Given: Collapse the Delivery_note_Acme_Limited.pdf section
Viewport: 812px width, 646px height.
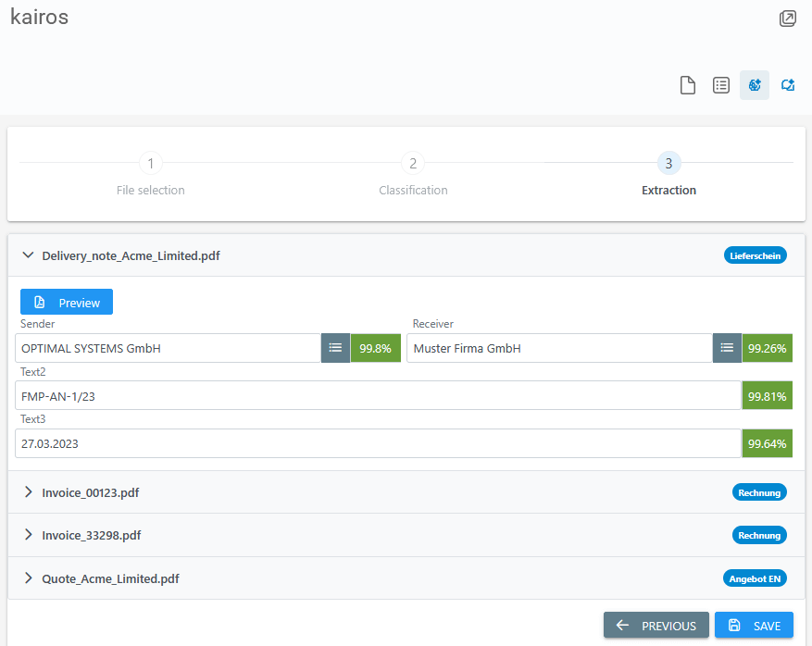Looking at the screenshot, I should pyautogui.click(x=28, y=255).
